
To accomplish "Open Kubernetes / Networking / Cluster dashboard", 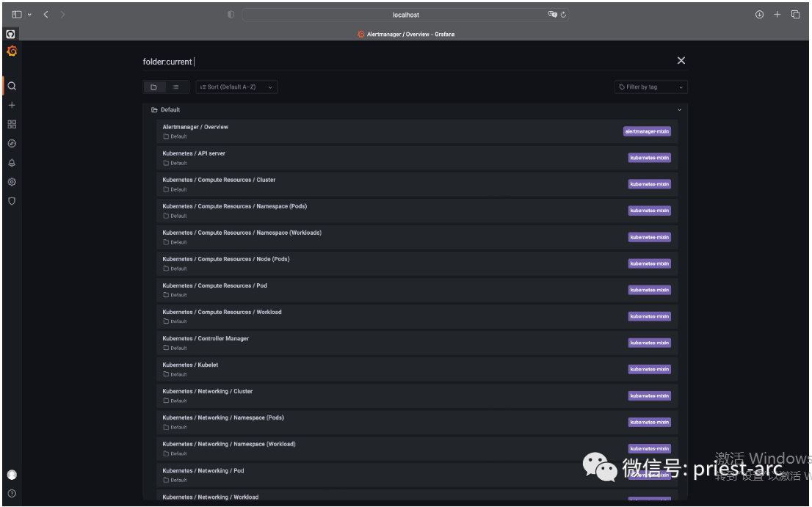I will pos(417,395).
